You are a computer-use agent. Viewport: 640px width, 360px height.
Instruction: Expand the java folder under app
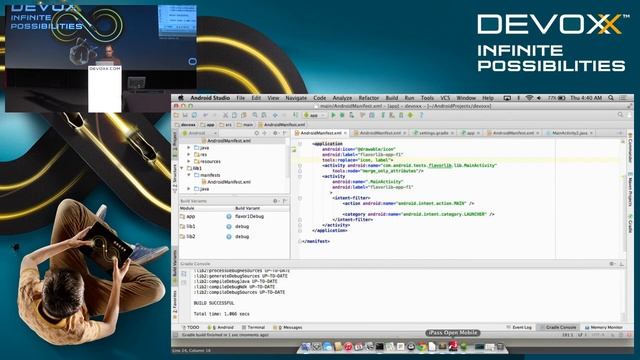click(x=189, y=148)
